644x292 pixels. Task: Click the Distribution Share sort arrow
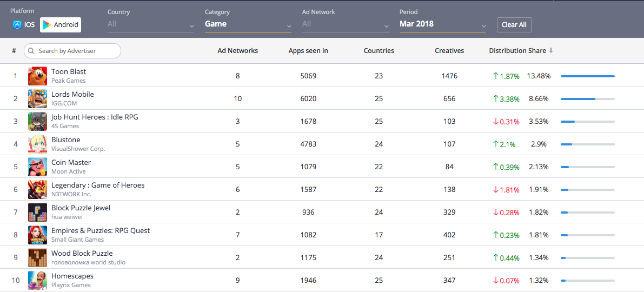click(x=551, y=50)
